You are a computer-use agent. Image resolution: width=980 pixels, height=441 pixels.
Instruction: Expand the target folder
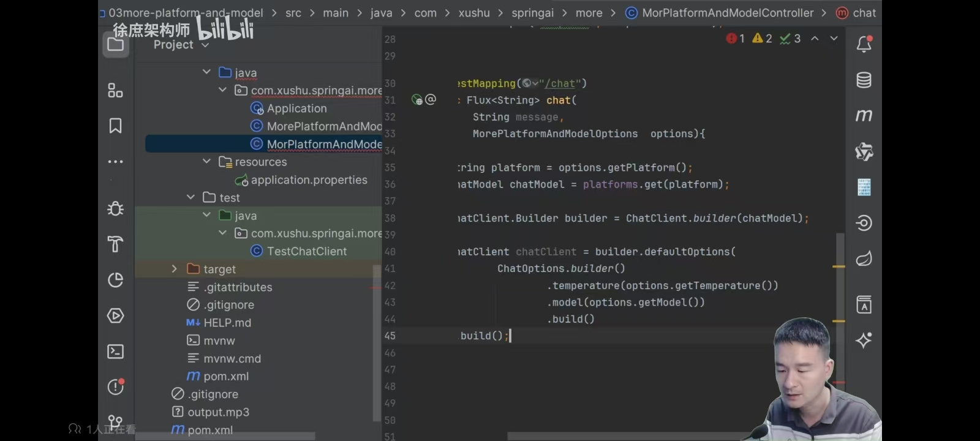pyautogui.click(x=174, y=269)
